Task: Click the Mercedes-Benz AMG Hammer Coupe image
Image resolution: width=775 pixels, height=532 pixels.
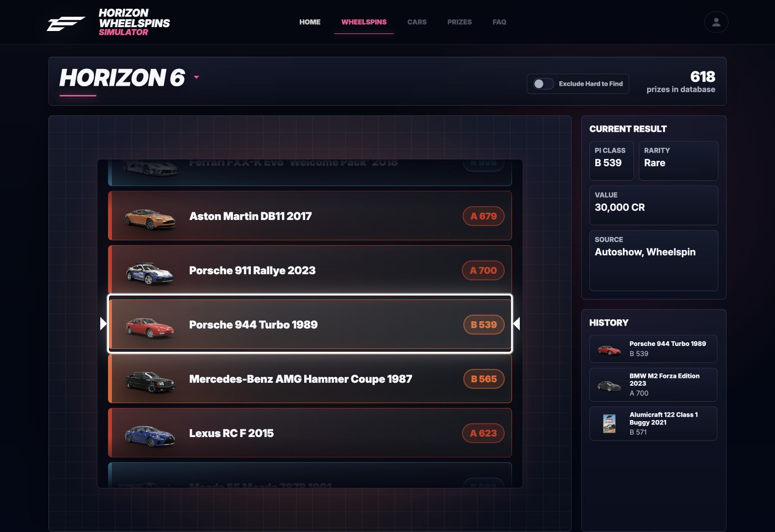Action: click(x=150, y=381)
